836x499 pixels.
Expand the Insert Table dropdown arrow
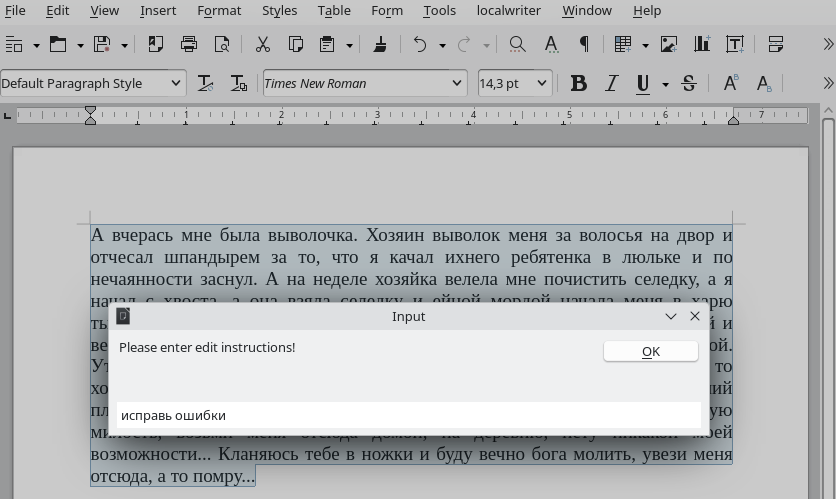tap(645, 46)
